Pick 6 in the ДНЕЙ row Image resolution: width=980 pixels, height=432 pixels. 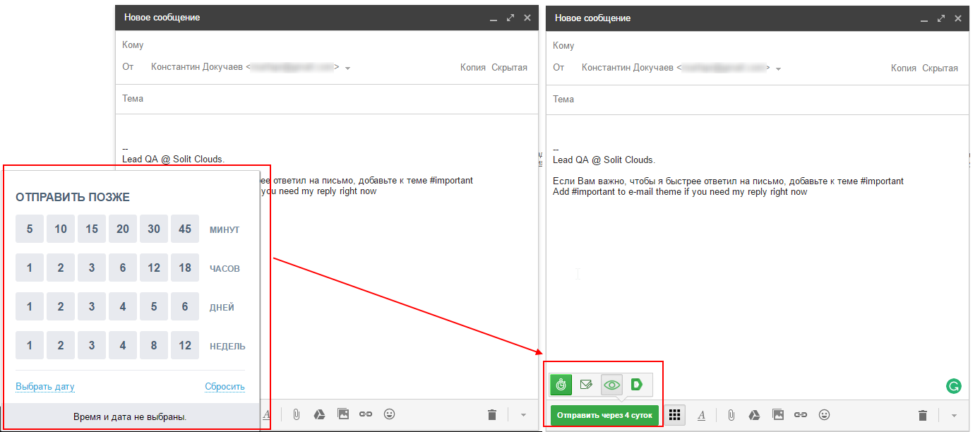(185, 306)
